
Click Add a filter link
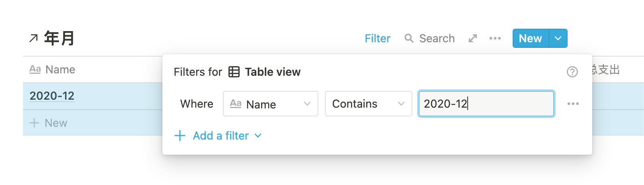[x=221, y=136]
